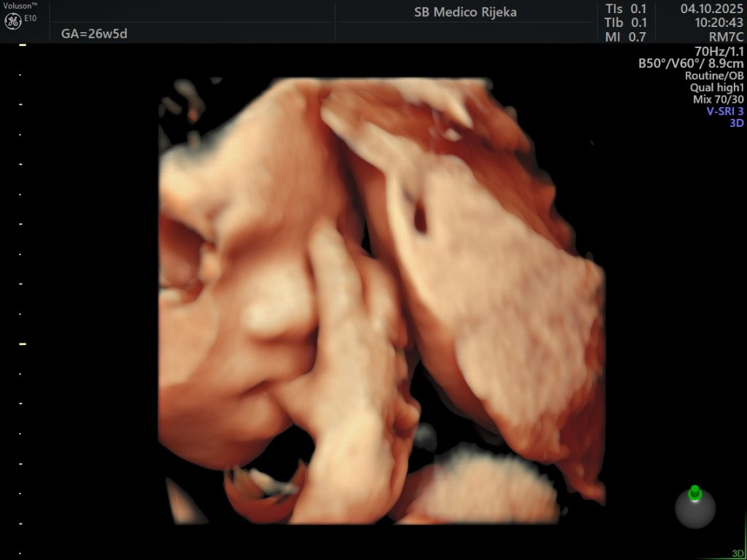Screen dimensions: 747x560
Task: Click the green 3D corner label
Action: pyautogui.click(x=738, y=553)
